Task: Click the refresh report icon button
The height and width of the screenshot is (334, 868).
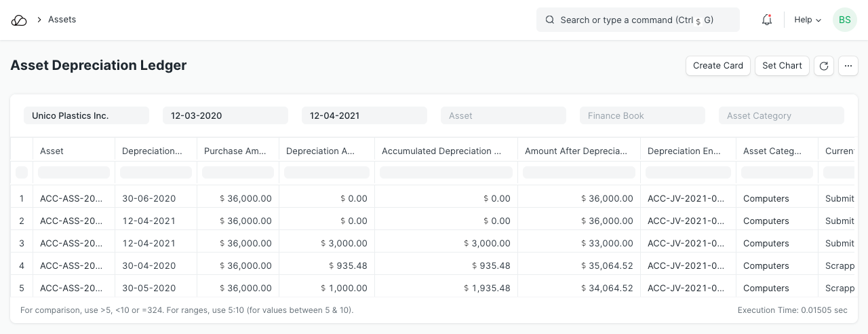Action: pos(824,66)
